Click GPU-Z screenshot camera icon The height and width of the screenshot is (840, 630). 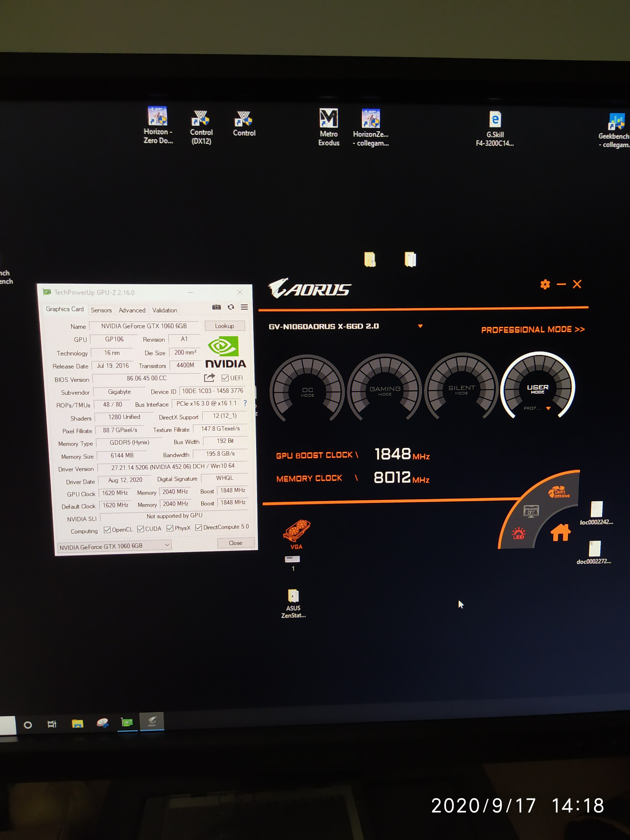(217, 307)
